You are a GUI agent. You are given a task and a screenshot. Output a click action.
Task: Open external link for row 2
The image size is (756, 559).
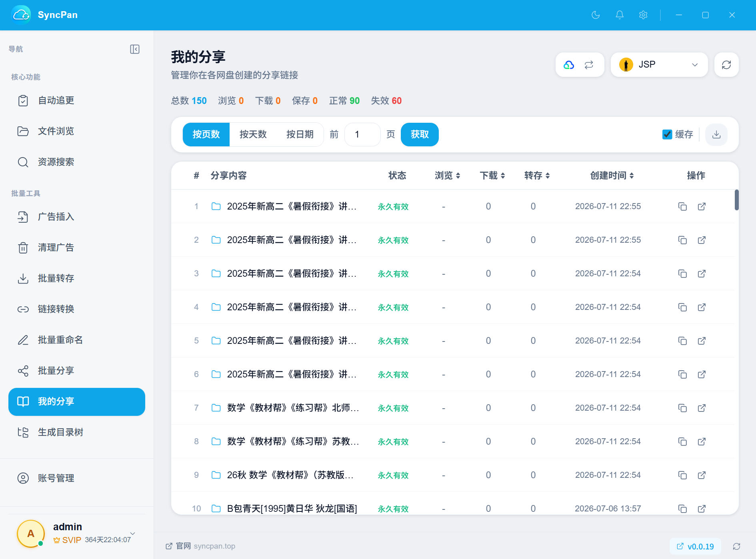[x=702, y=240]
